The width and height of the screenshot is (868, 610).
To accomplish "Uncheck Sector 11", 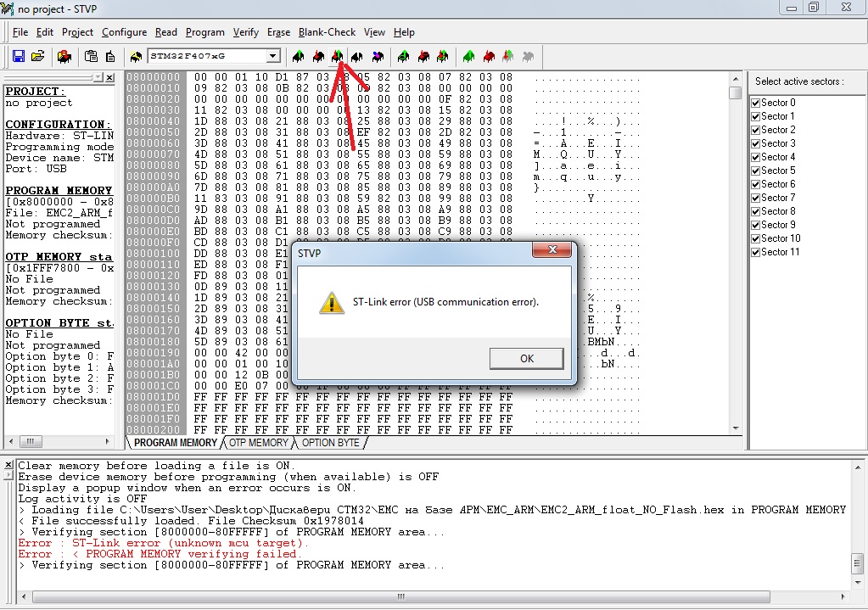I will pyautogui.click(x=755, y=252).
